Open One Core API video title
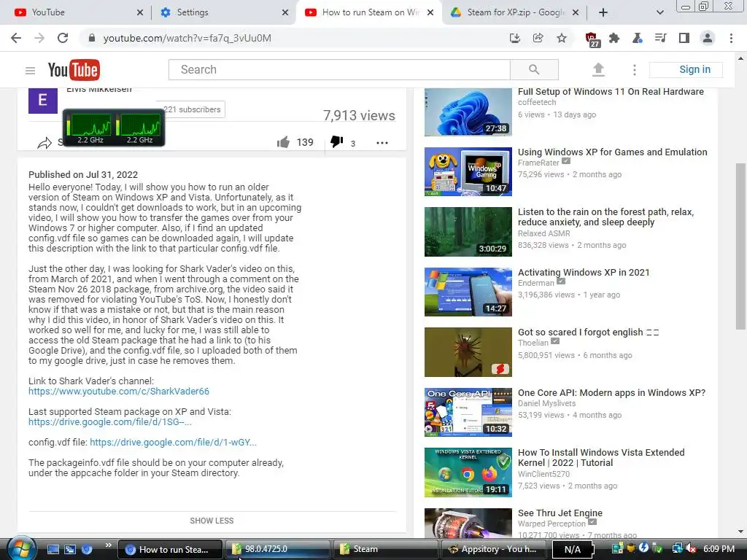This screenshot has width=747, height=560. point(612,393)
